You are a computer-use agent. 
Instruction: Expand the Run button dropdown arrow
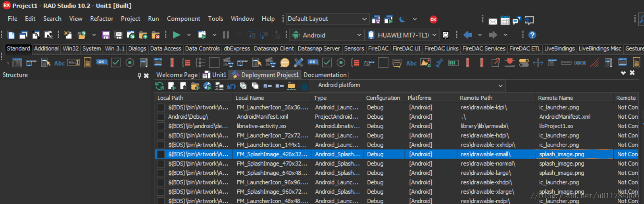189,35
